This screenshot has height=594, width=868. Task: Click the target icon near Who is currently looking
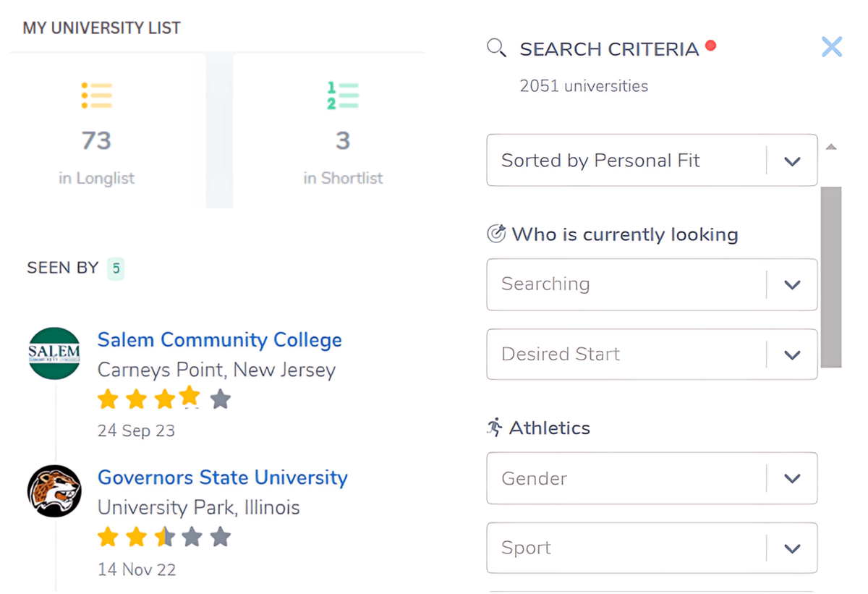[497, 234]
